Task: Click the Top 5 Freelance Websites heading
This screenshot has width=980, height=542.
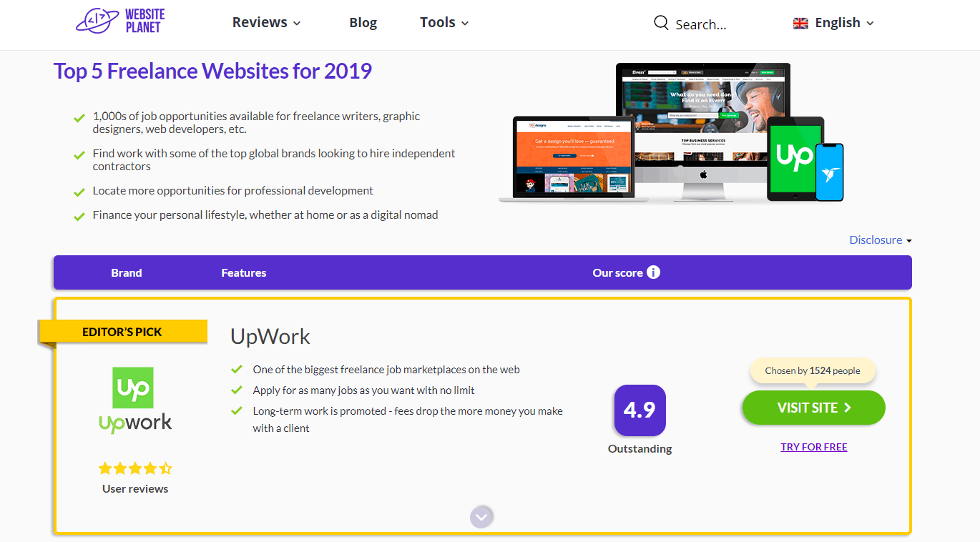Action: tap(212, 72)
